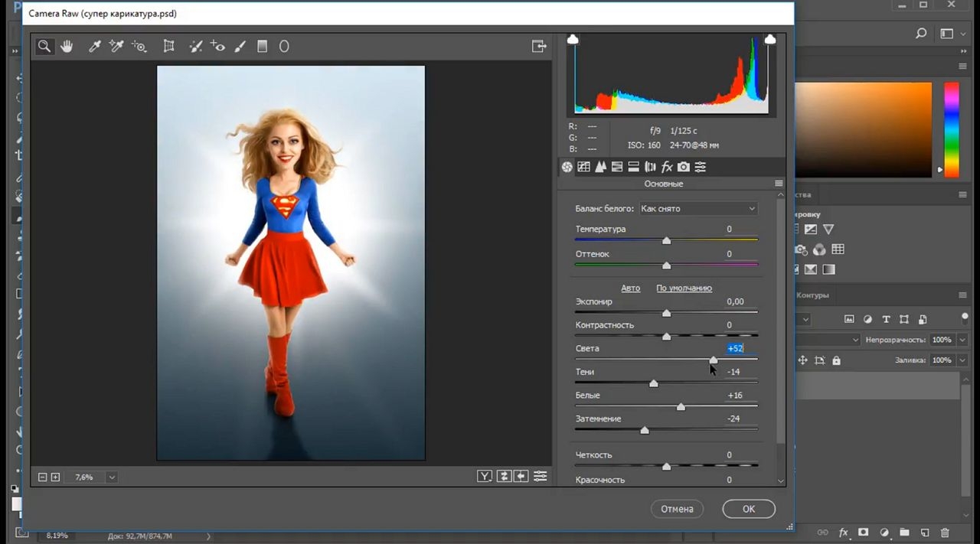Open Заливка dropdown in Layers panel

coord(962,360)
